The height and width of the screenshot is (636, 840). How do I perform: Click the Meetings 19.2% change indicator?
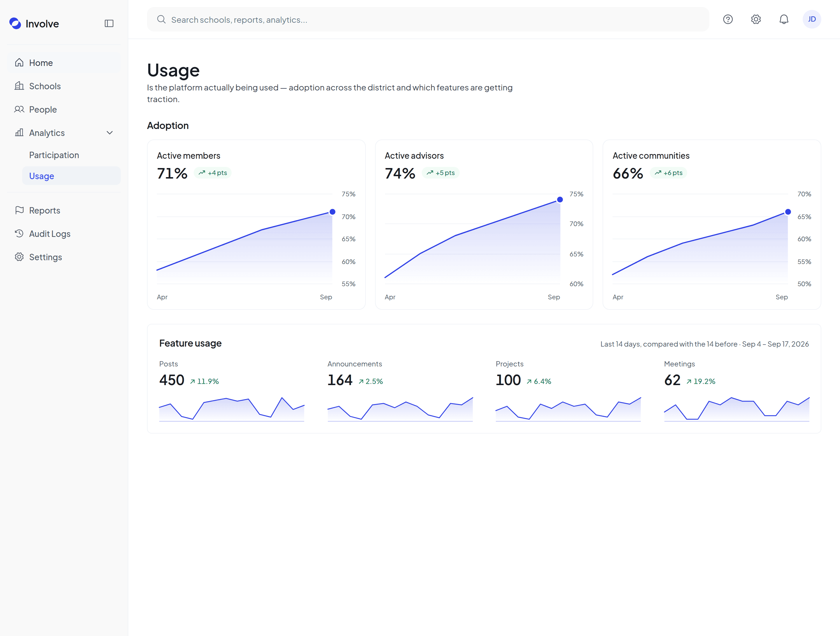pyautogui.click(x=701, y=381)
